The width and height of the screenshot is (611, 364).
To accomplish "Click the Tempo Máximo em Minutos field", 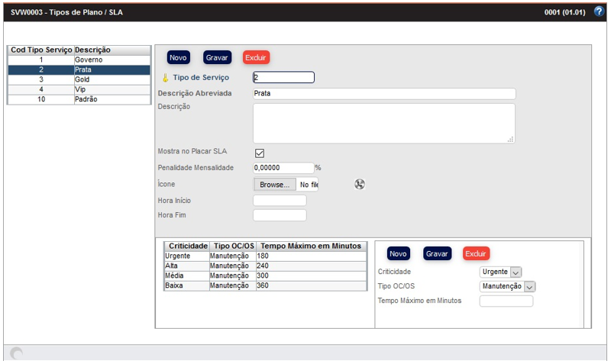I will click(x=506, y=301).
